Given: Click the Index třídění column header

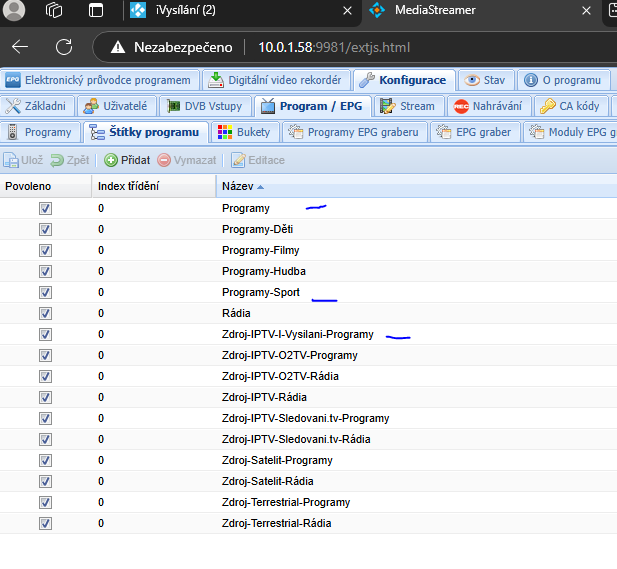Looking at the screenshot, I should (x=128, y=186).
